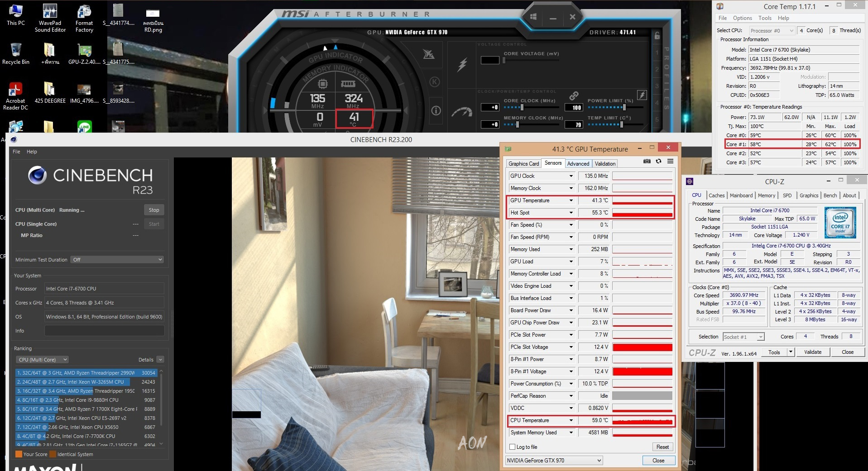Open the GPU-Z graphics card selector dropdown
Viewport: 868px width, 471px height.
[x=554, y=461]
